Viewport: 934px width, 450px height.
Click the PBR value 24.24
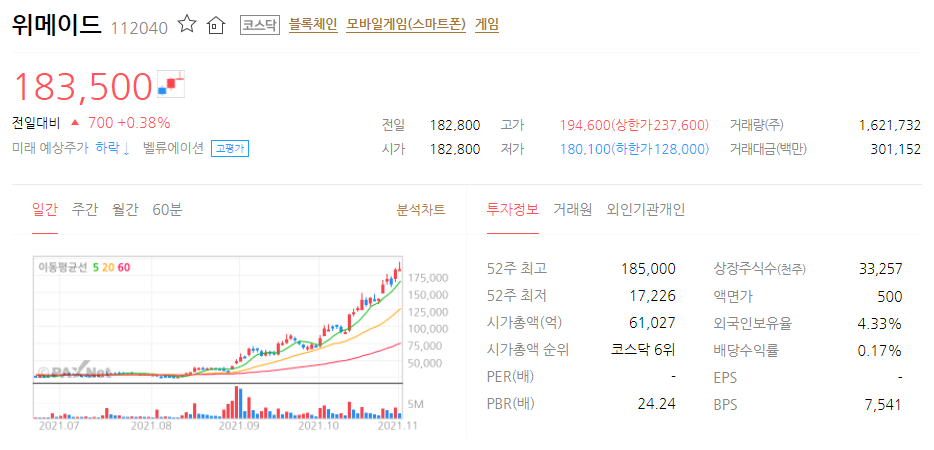pyautogui.click(x=656, y=405)
